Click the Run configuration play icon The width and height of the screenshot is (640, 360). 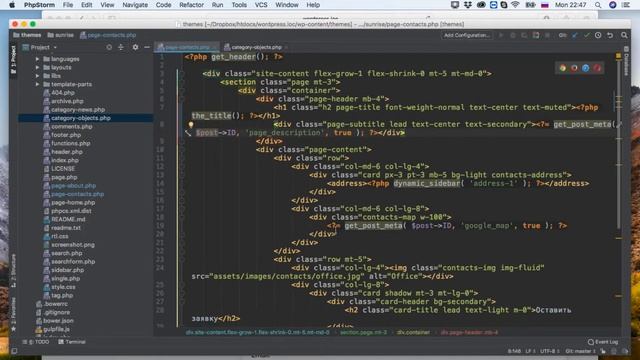(501, 36)
